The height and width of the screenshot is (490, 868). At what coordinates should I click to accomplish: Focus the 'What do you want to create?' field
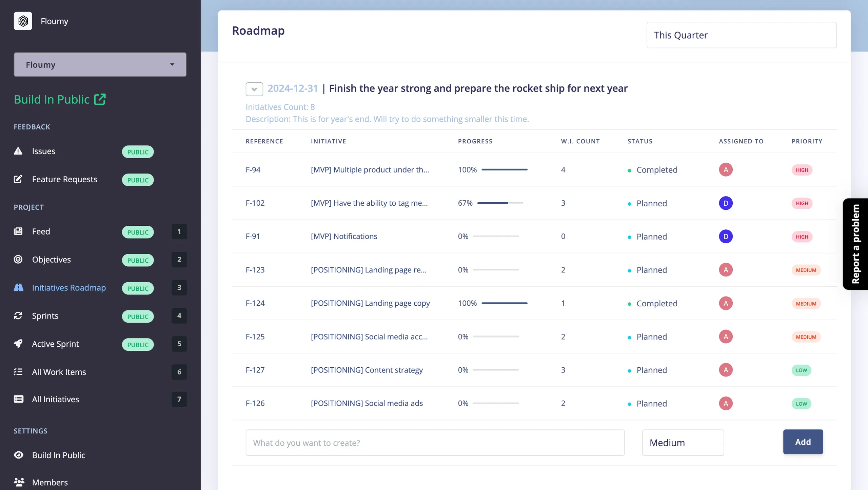pyautogui.click(x=435, y=443)
